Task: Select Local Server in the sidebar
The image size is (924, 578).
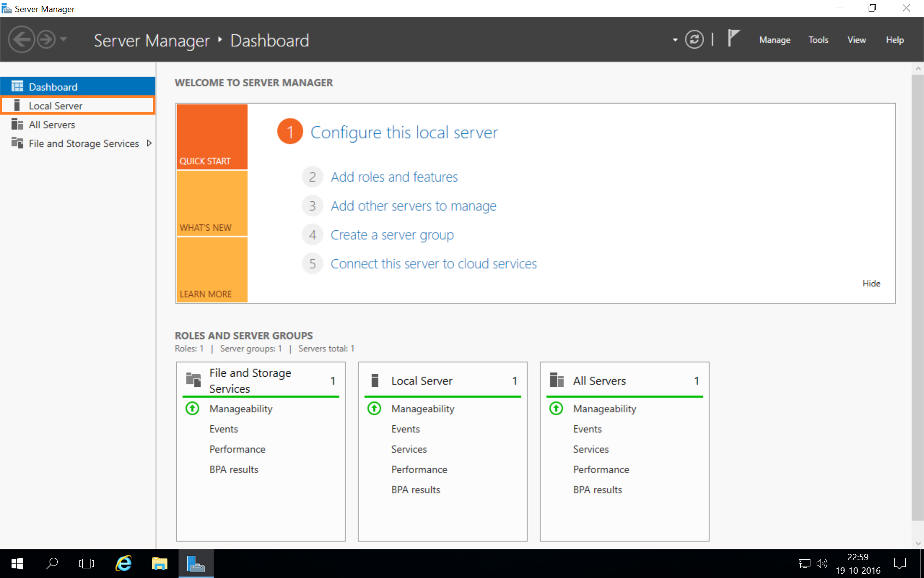Action: pos(77,105)
